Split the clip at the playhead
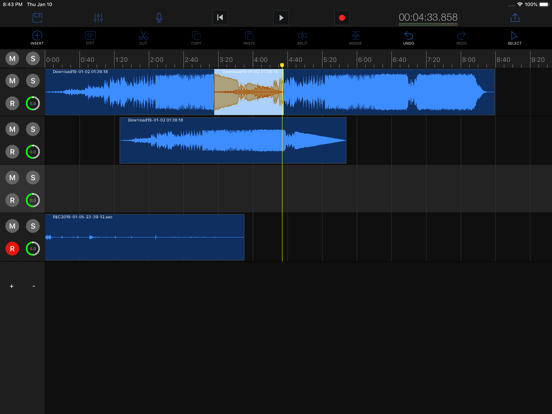552x414 pixels. [302, 38]
